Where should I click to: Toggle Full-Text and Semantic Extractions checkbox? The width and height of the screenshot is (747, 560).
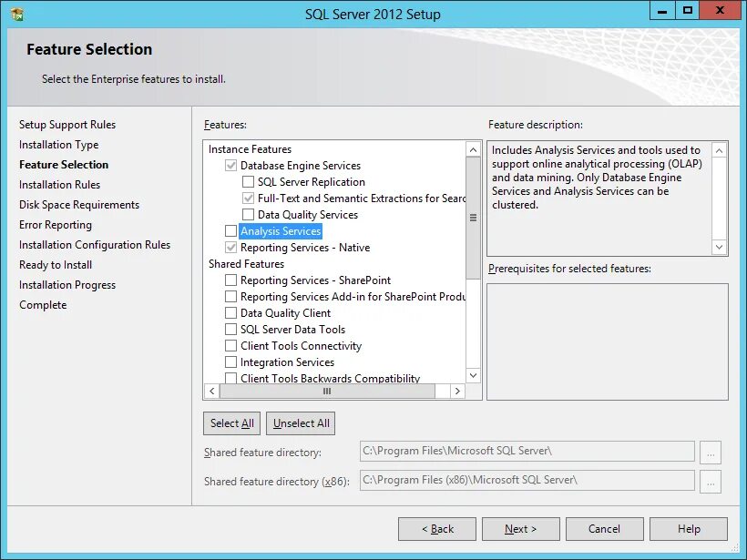click(x=248, y=199)
